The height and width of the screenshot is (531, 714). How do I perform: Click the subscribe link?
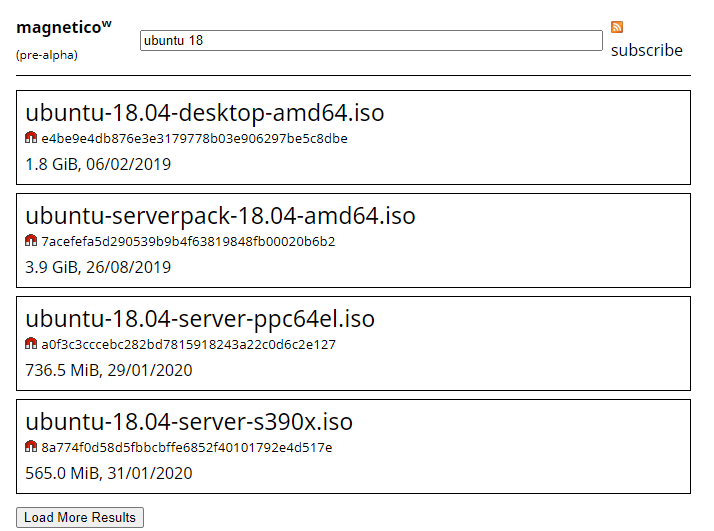point(646,50)
